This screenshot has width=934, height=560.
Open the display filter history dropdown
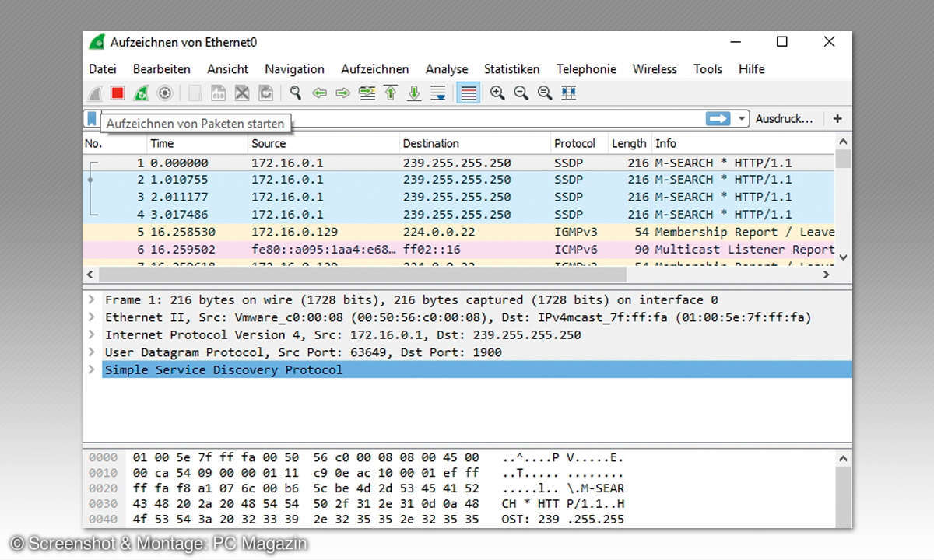[x=741, y=119]
